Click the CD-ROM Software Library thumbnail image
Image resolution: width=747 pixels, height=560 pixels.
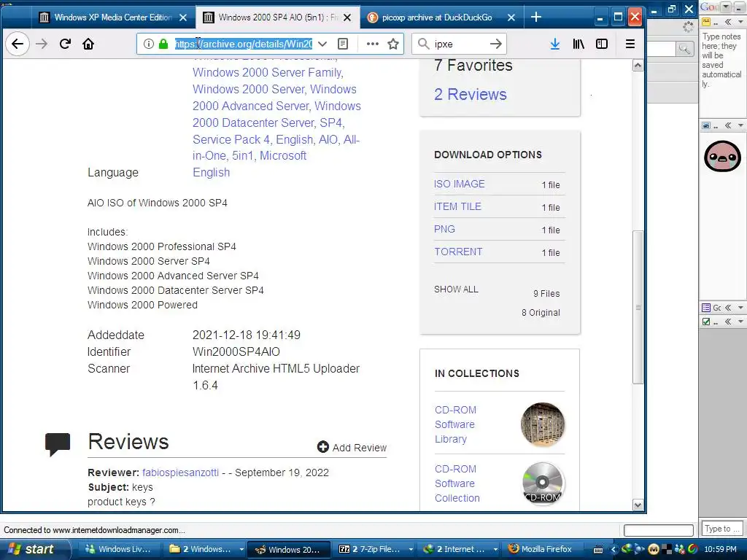coord(543,424)
